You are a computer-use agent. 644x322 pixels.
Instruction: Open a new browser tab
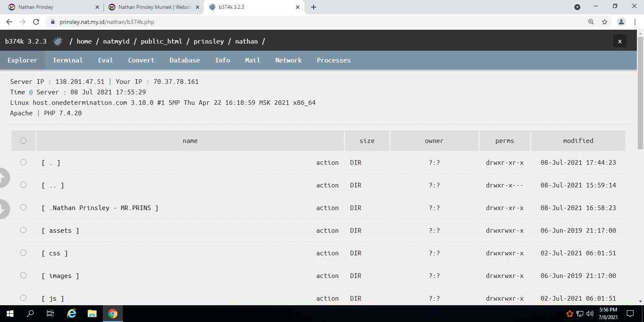coord(313,7)
